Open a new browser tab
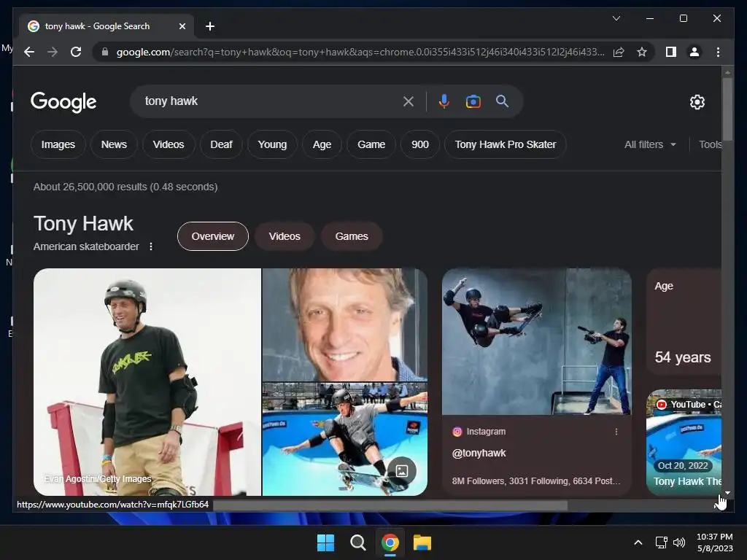747x560 pixels. tap(210, 26)
